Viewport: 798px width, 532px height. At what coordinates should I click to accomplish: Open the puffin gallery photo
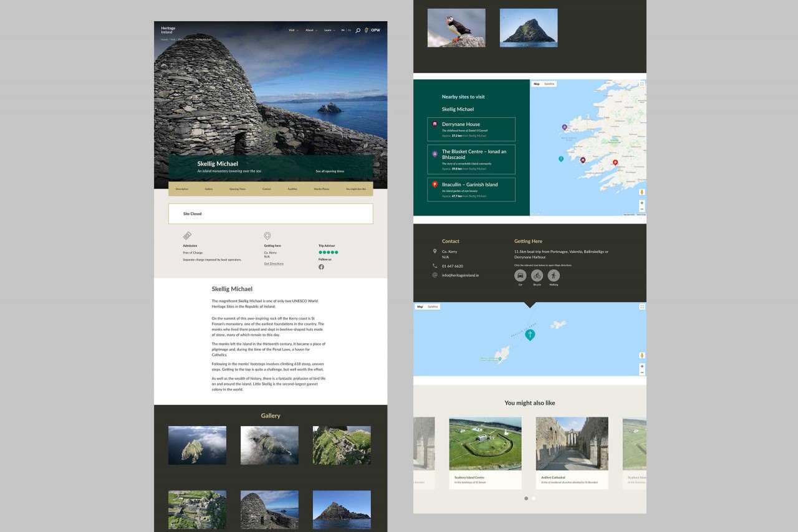456,27
